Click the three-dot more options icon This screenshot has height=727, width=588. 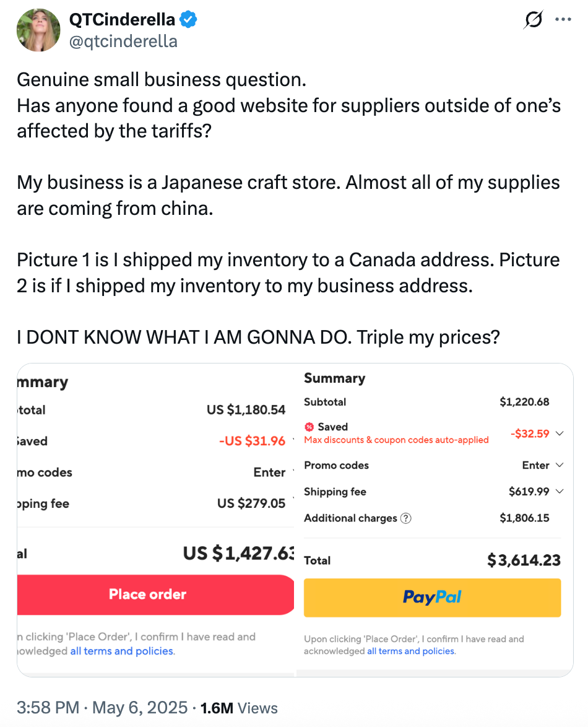click(563, 19)
